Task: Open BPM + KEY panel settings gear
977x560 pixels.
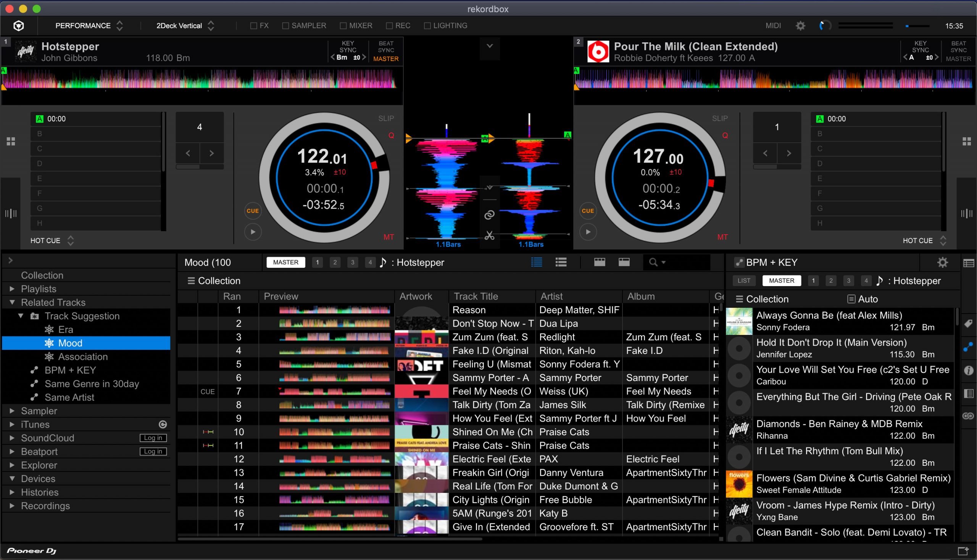Action: point(942,262)
